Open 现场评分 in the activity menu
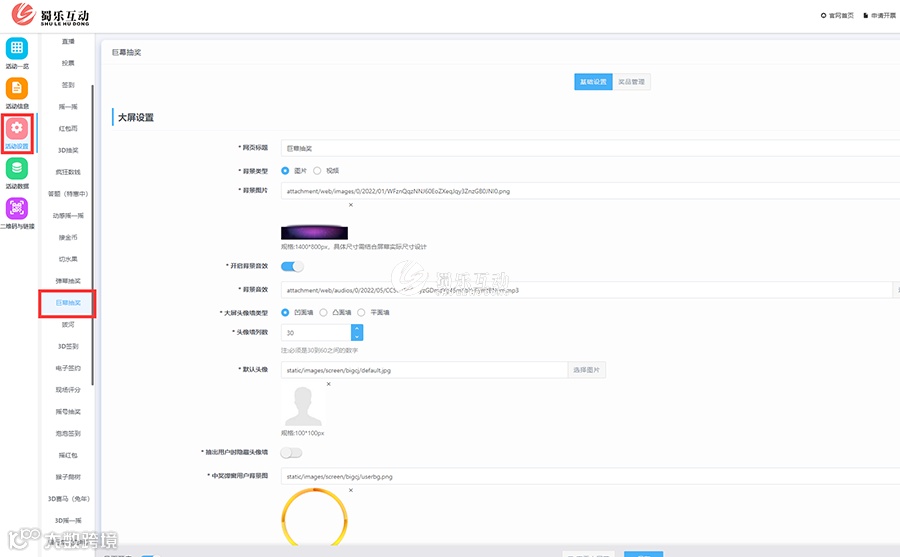Image resolution: width=900 pixels, height=557 pixels. pyautogui.click(x=68, y=390)
